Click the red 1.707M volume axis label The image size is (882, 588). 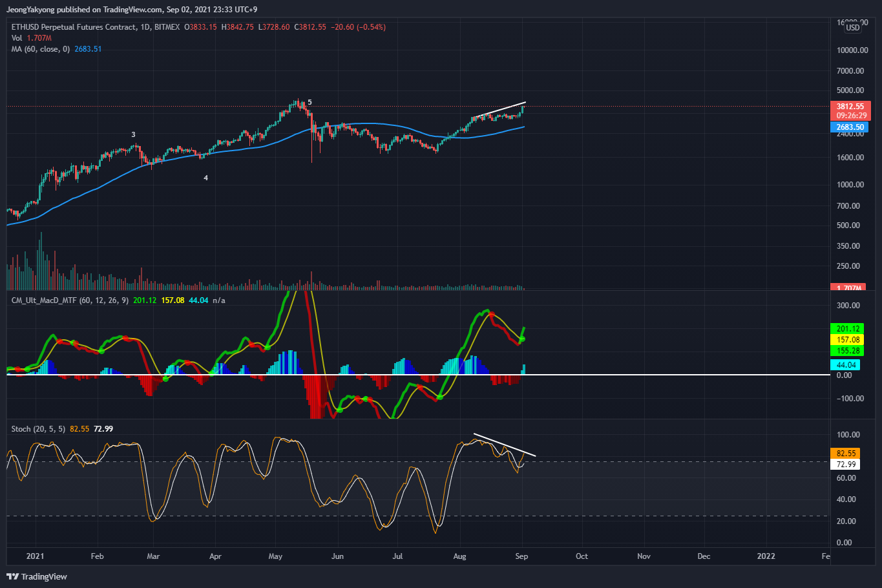point(849,288)
